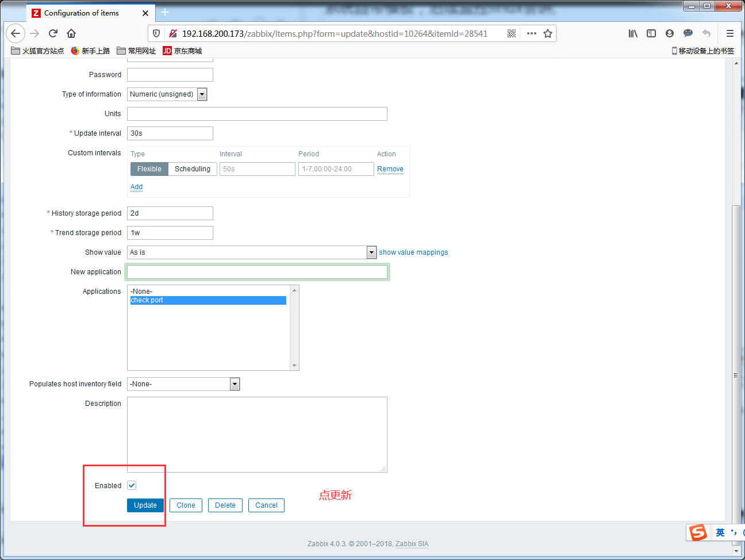Switch interval type to Scheduling

click(193, 169)
